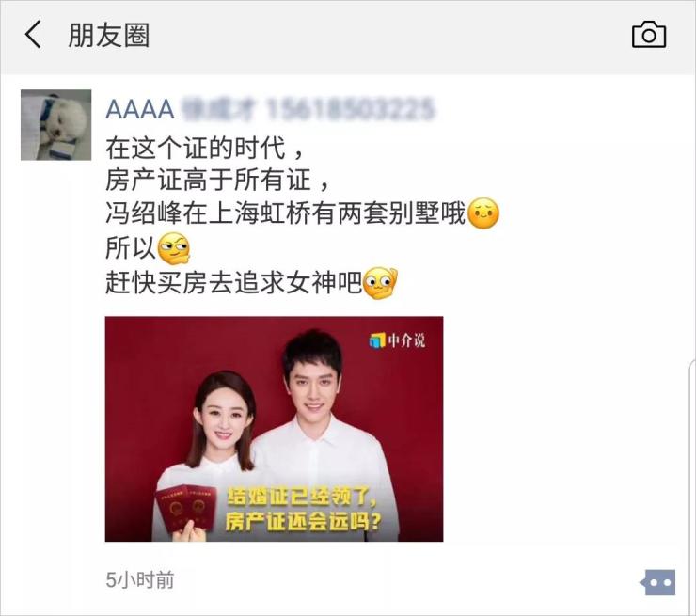This screenshot has width=696, height=616.
Task: Open the posted wedding photo thumbnail
Action: [274, 429]
